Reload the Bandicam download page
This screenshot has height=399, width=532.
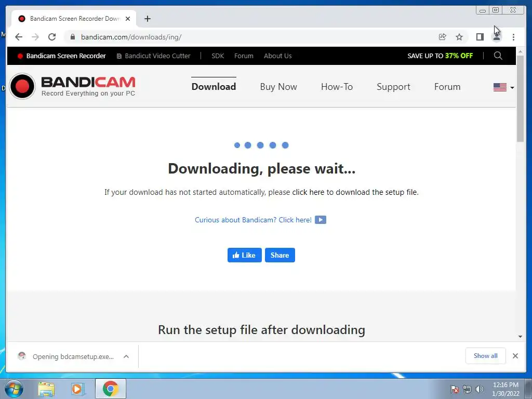pos(52,37)
